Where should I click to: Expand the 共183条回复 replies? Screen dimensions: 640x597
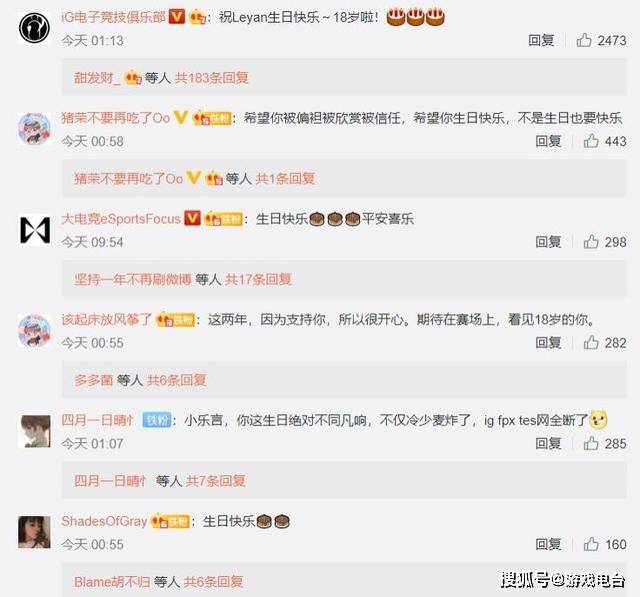click(x=211, y=78)
